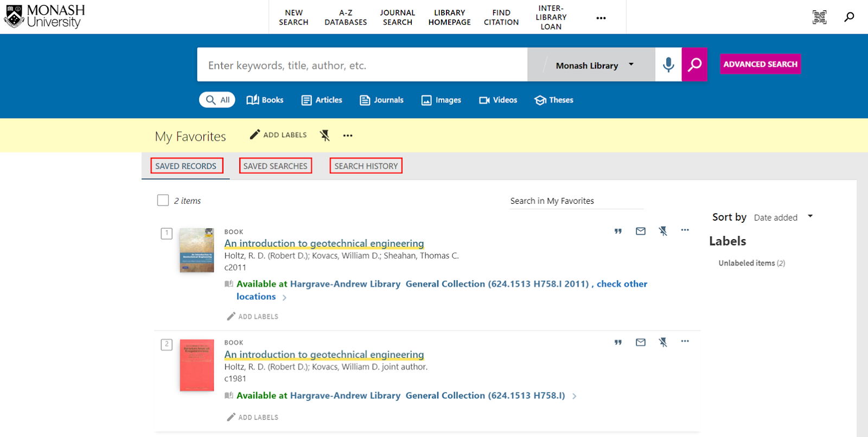Expand locations chevron for c2011 book
Viewport: 868px width, 437px height.
pyautogui.click(x=284, y=297)
